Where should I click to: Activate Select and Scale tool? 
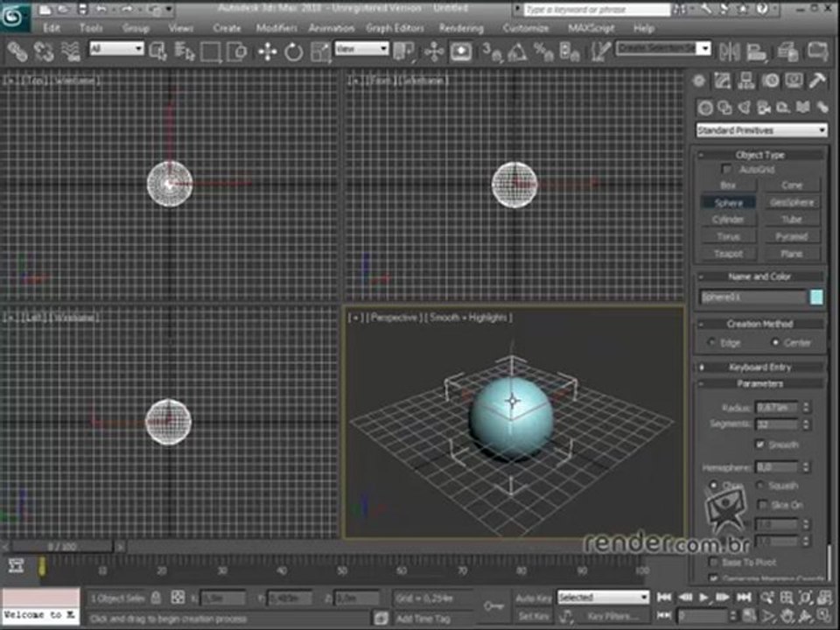pyautogui.click(x=320, y=52)
